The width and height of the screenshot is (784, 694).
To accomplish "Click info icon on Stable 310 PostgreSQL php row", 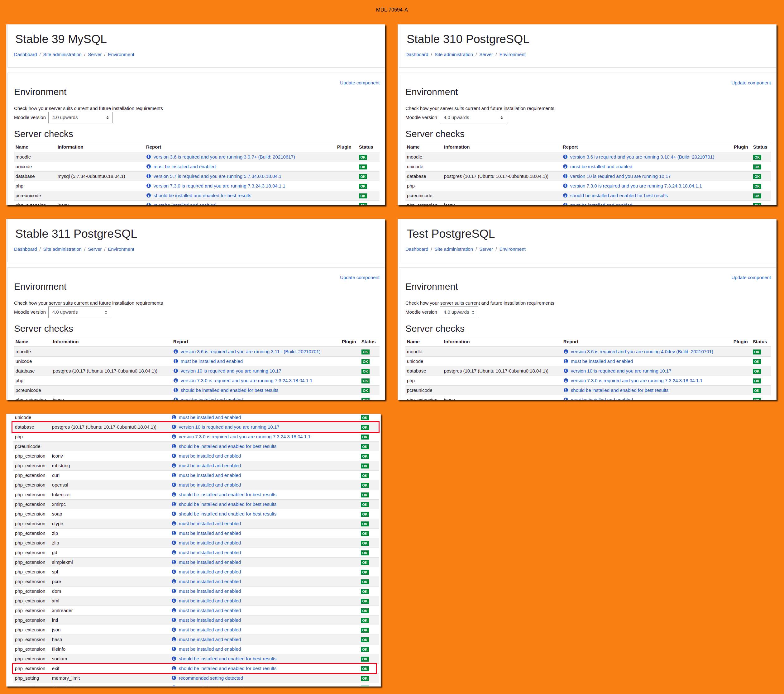I will click(565, 186).
